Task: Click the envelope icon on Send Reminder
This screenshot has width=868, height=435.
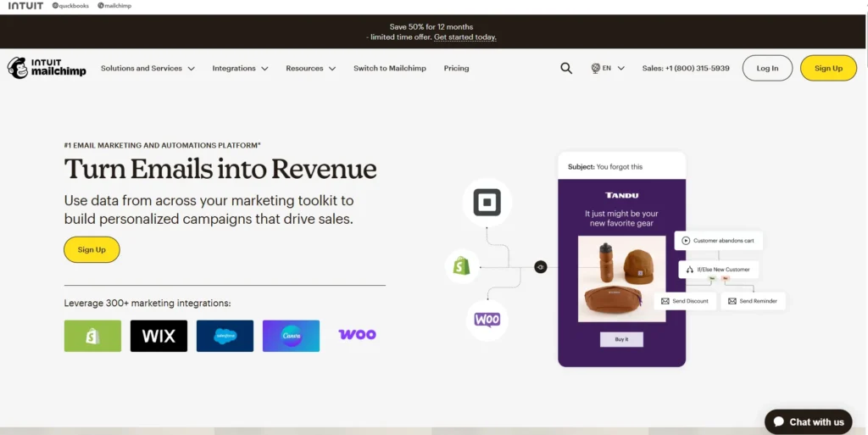Action: click(x=732, y=301)
